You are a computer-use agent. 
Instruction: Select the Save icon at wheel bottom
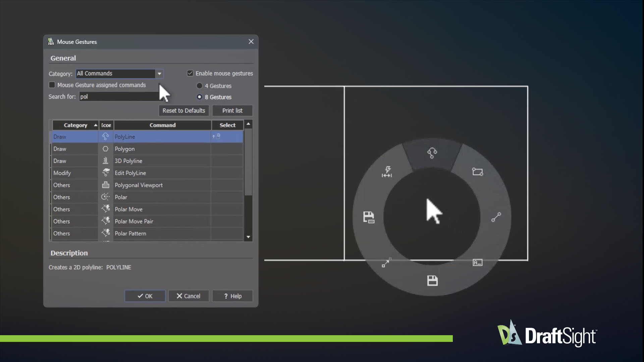432,281
